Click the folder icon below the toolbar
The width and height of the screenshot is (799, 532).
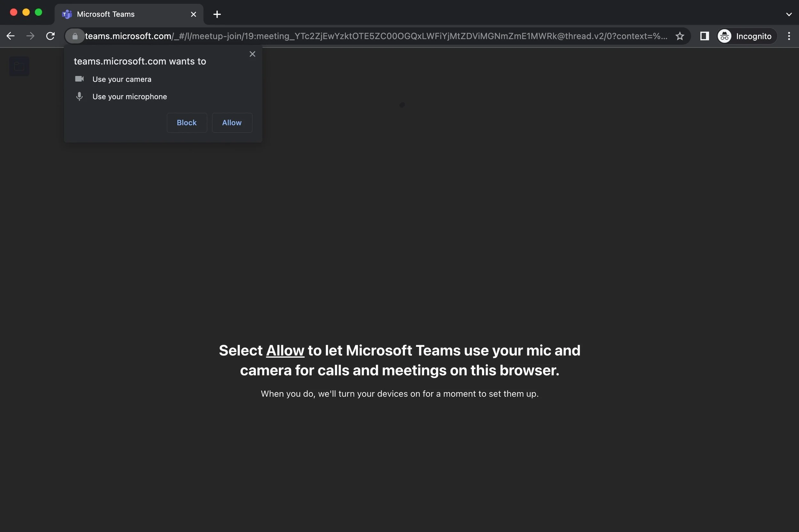pyautogui.click(x=19, y=66)
